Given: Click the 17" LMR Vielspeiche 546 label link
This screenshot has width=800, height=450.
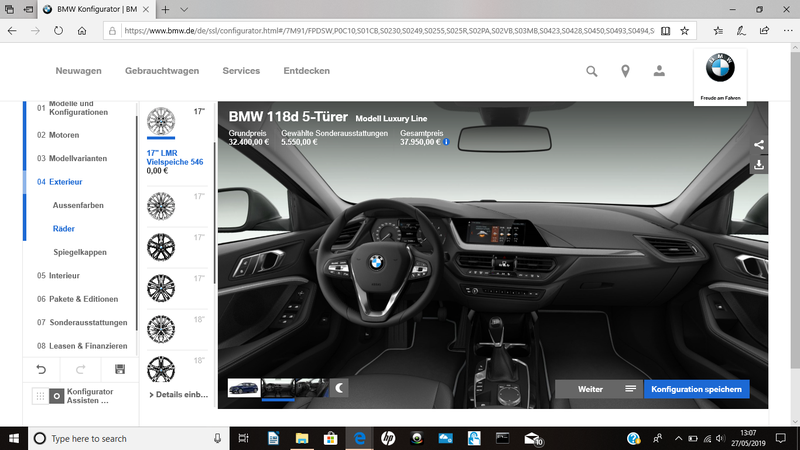Looking at the screenshot, I should click(174, 158).
